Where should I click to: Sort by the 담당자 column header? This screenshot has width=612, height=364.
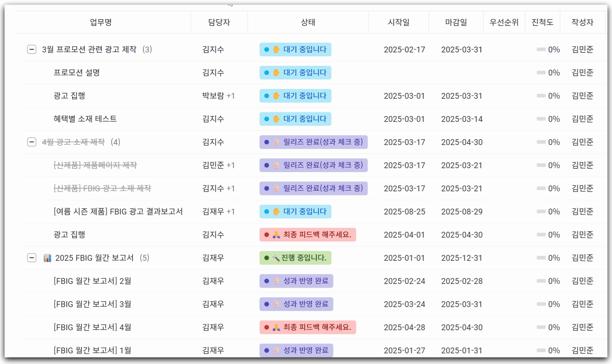point(219,22)
